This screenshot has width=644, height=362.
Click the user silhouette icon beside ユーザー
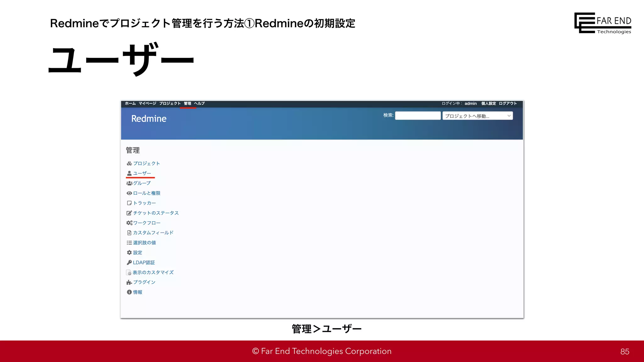(x=129, y=173)
